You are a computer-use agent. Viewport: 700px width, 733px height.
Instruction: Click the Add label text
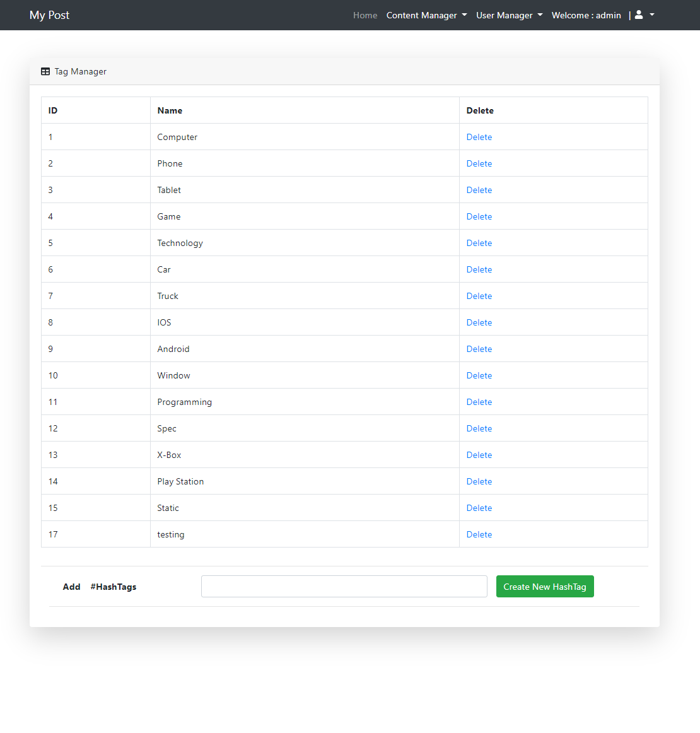tap(71, 587)
